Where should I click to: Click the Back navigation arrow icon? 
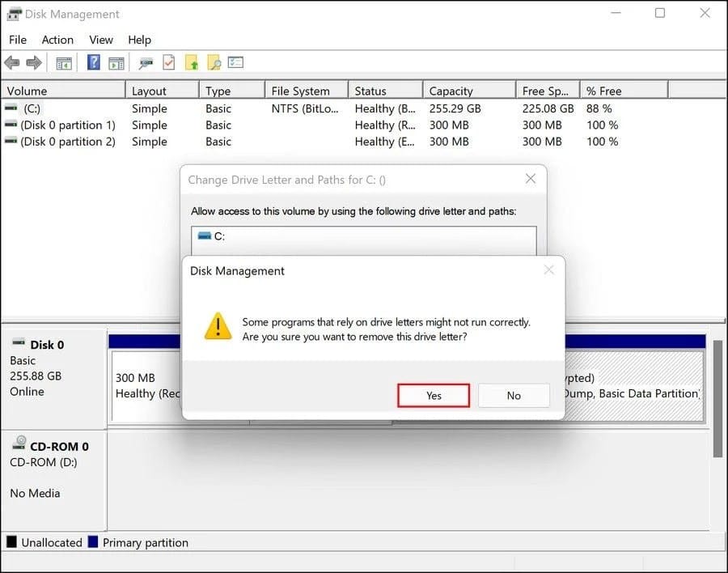11,62
